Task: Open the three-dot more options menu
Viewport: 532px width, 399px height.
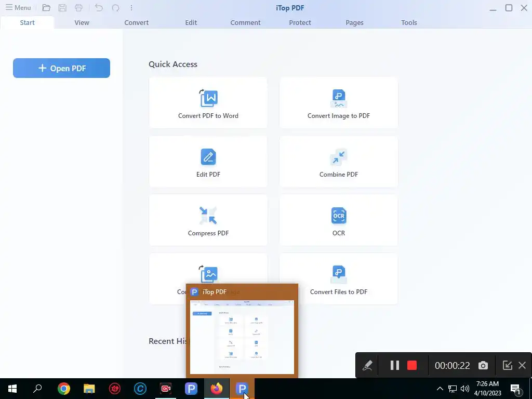Action: coord(131,7)
